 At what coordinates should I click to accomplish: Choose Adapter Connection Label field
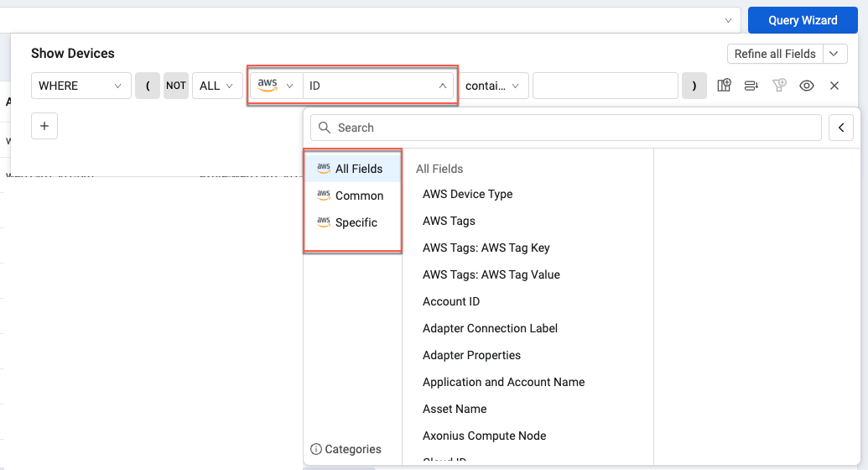pyautogui.click(x=490, y=328)
